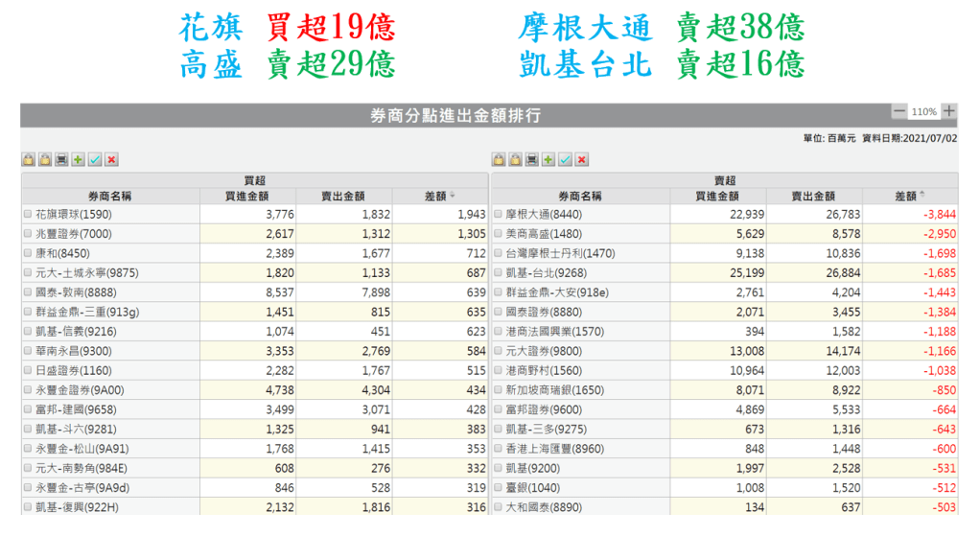Screen dimensions: 980x536
Task: Click the checkmark icon above the 賣超 table
Action: [565, 159]
